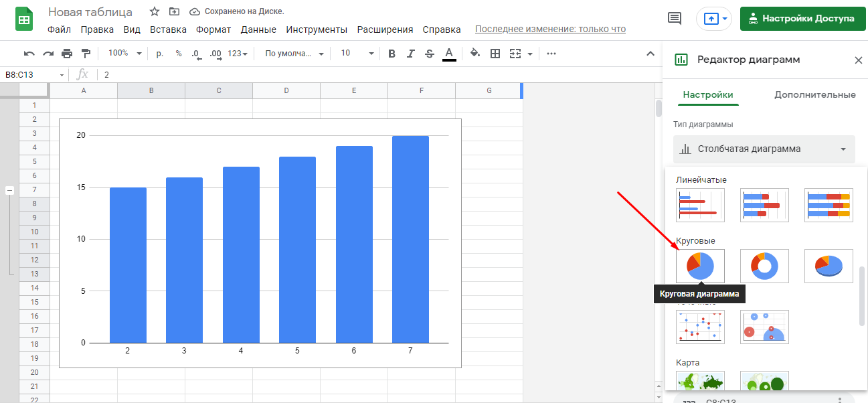Apply strikethrough formatting
868x403 pixels.
click(430, 54)
